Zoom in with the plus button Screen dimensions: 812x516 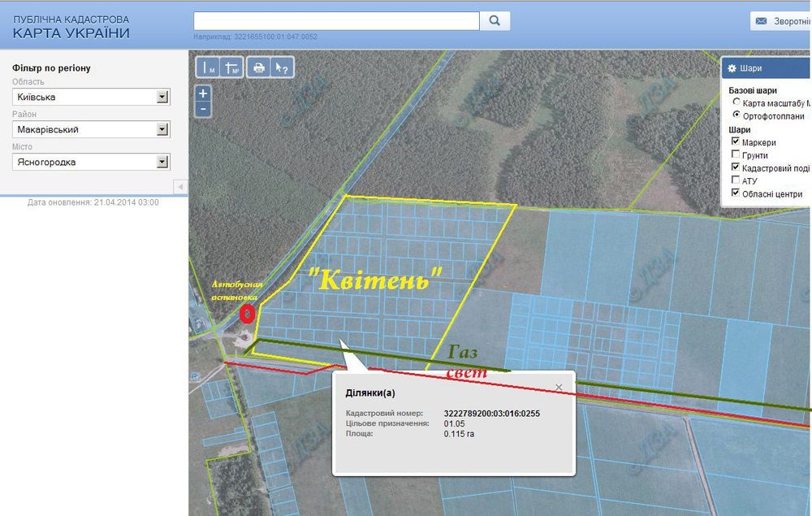tap(203, 93)
